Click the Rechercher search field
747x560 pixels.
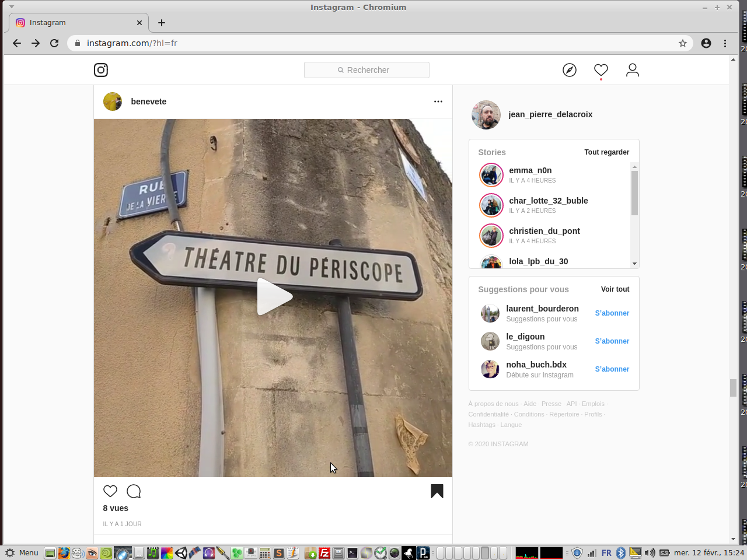click(x=366, y=70)
